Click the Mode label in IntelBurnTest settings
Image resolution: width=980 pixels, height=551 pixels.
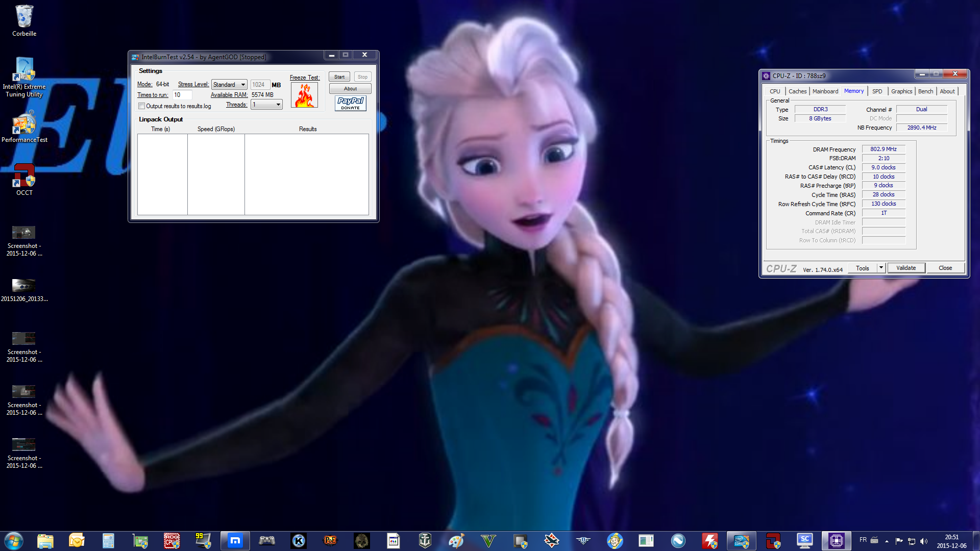(x=144, y=85)
